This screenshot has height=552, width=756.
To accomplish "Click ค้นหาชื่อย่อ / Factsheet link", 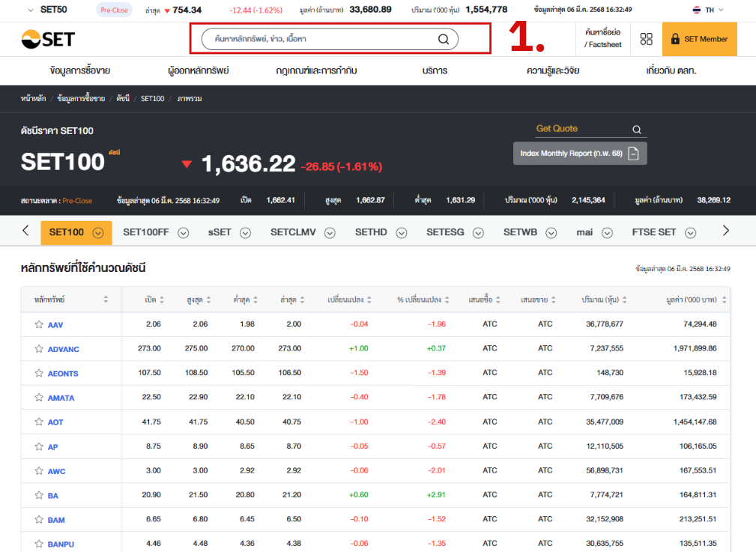I will pyautogui.click(x=602, y=38).
